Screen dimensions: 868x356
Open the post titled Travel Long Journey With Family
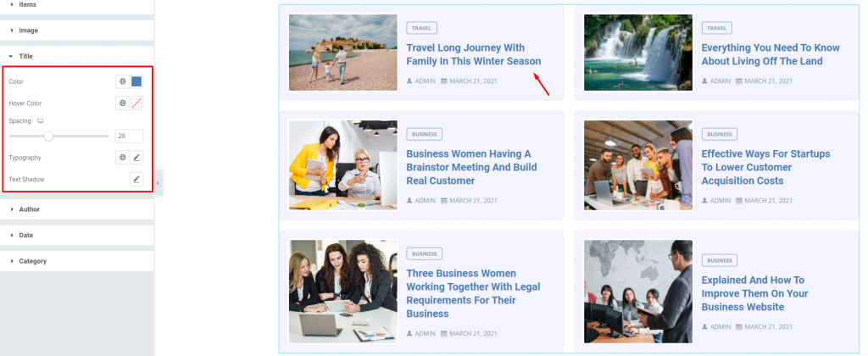click(473, 54)
